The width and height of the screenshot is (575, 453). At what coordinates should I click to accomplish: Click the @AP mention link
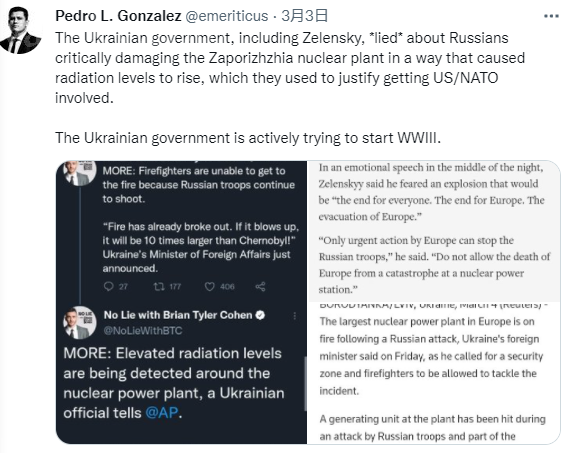click(162, 413)
